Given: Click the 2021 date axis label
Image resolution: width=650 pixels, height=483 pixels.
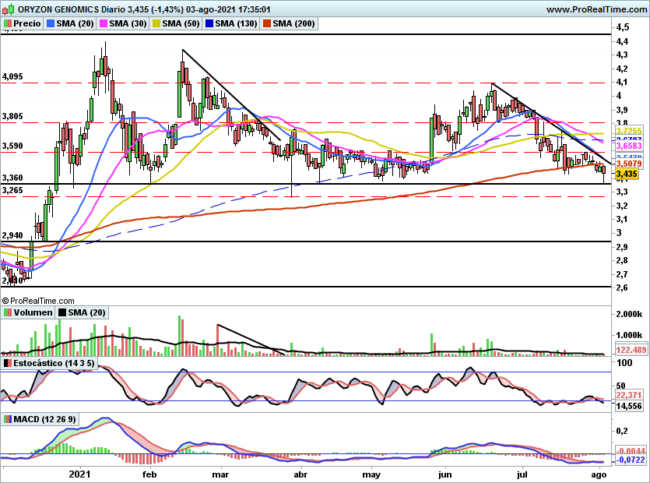Looking at the screenshot, I should [79, 474].
